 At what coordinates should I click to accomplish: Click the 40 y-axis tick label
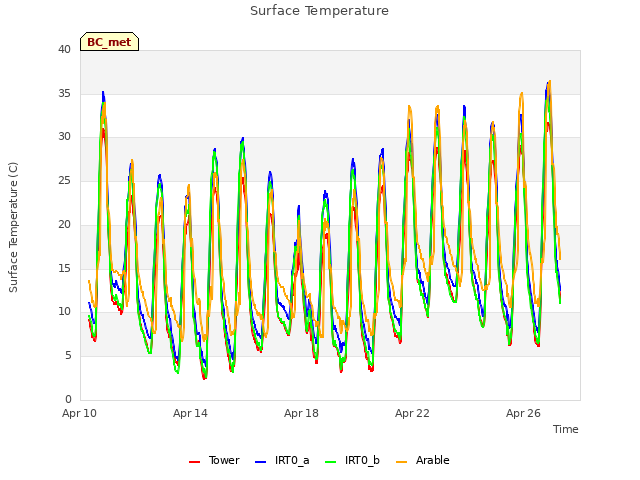coord(64,49)
